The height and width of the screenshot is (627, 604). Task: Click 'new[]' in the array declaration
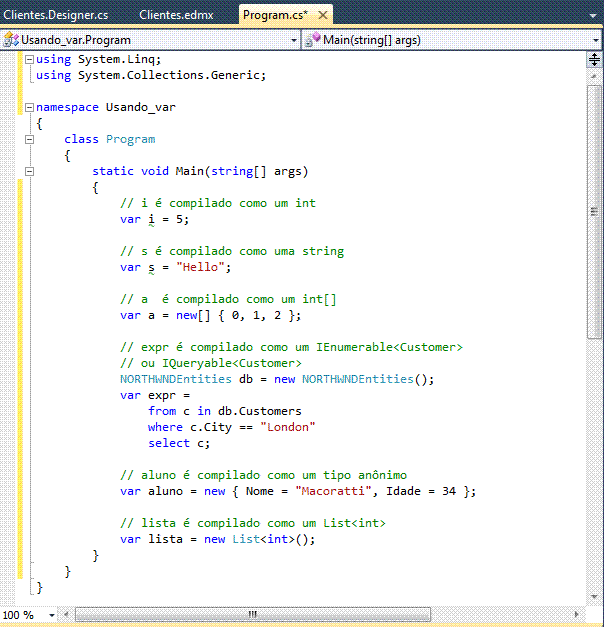point(193,315)
